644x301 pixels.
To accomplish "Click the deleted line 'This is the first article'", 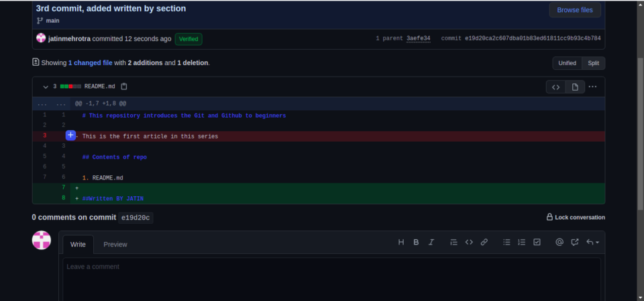I will pos(150,136).
